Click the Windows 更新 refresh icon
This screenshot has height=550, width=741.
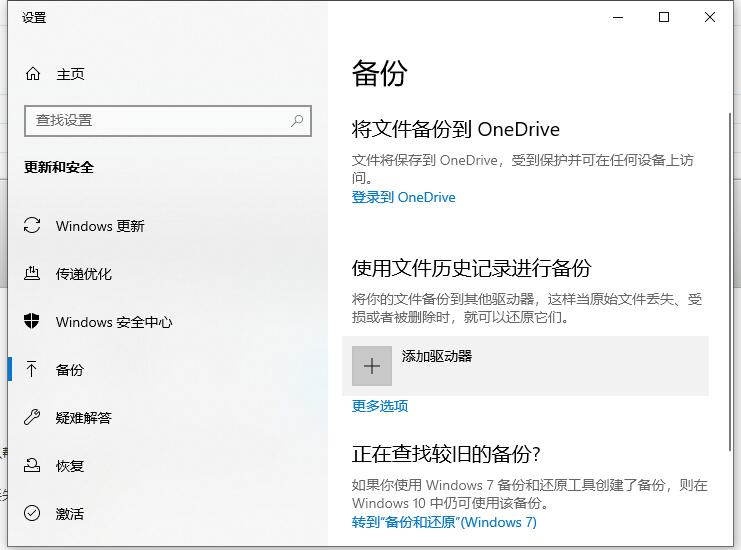click(x=33, y=226)
